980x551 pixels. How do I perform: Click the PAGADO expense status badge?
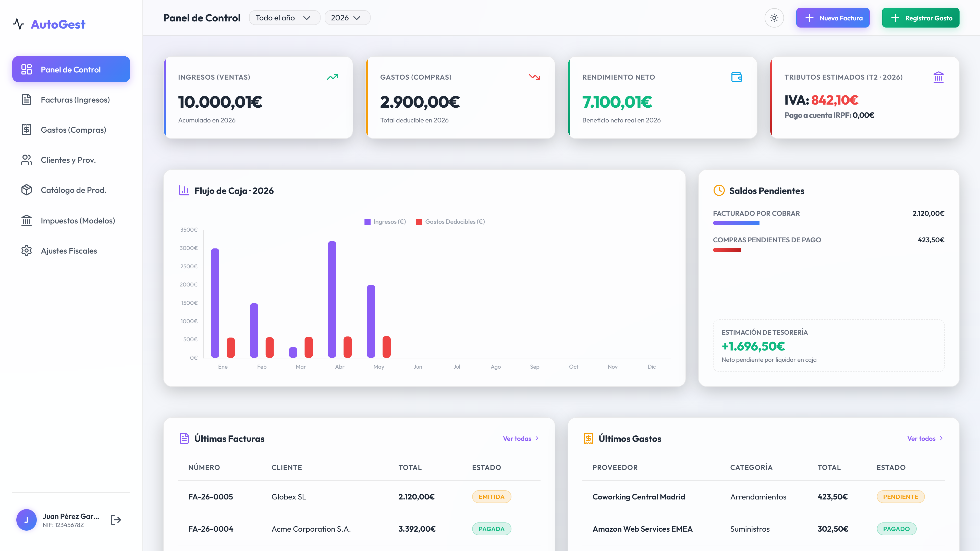click(x=896, y=529)
